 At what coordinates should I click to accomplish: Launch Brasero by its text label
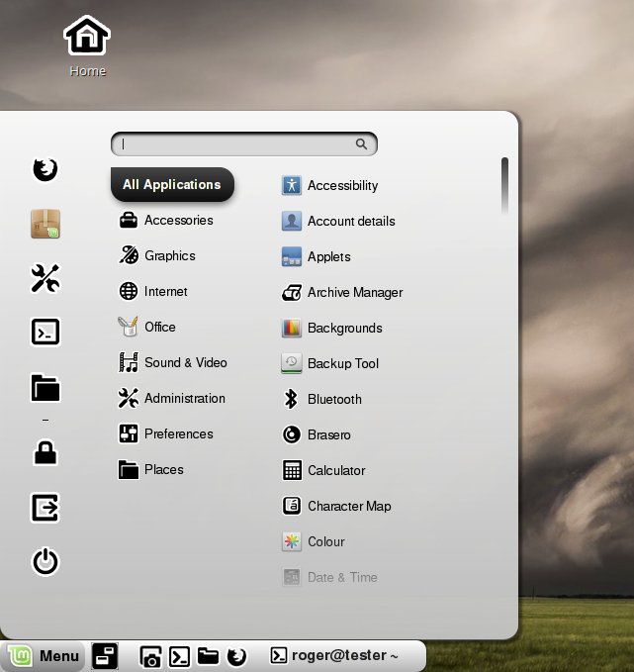[329, 435]
